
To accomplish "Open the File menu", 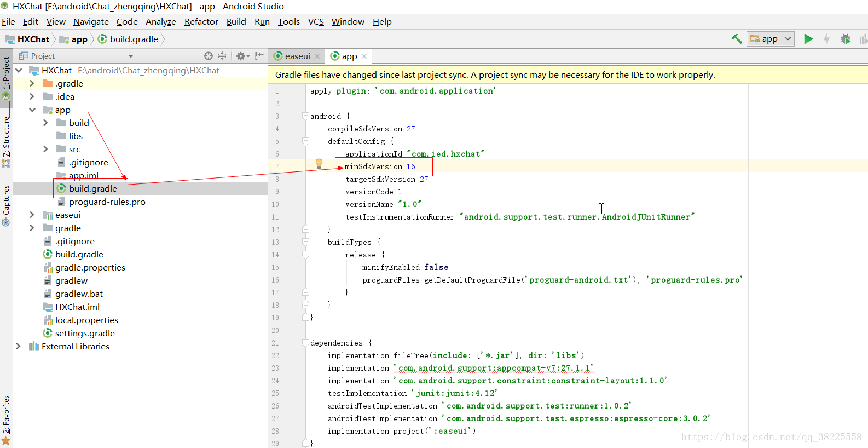I will tap(8, 22).
